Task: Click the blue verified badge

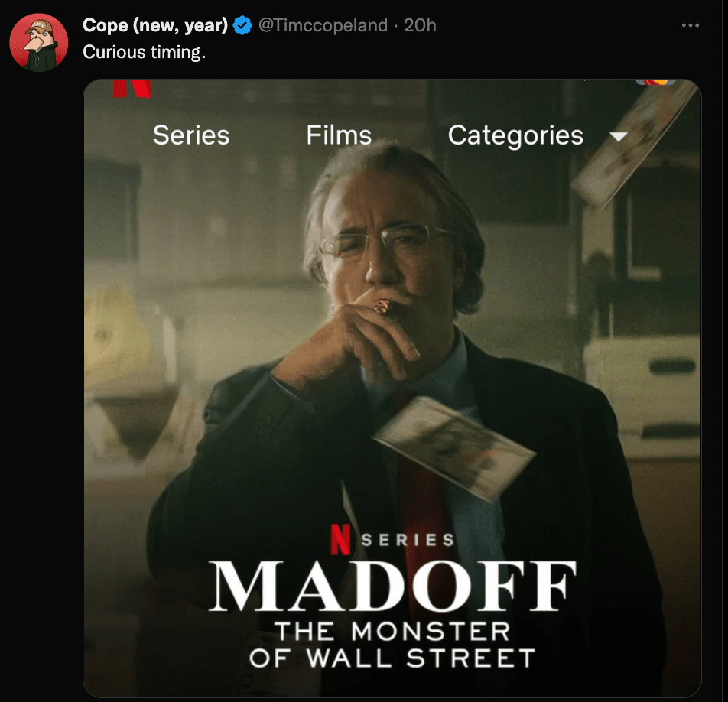Action: tap(242, 26)
